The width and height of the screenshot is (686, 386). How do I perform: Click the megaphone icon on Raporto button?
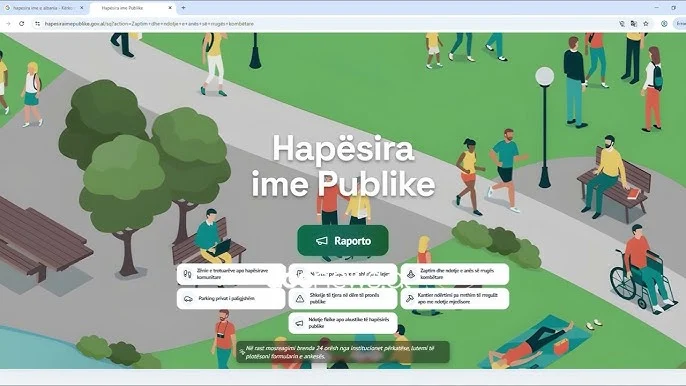pyautogui.click(x=322, y=241)
